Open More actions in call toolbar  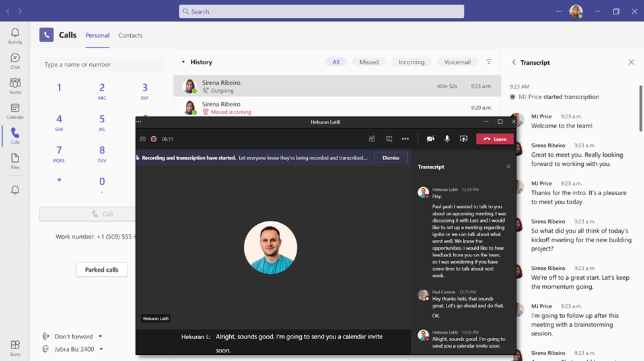405,139
